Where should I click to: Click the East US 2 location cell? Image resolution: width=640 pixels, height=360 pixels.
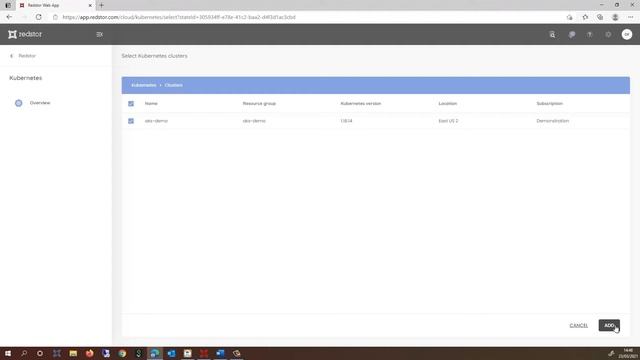click(448, 121)
